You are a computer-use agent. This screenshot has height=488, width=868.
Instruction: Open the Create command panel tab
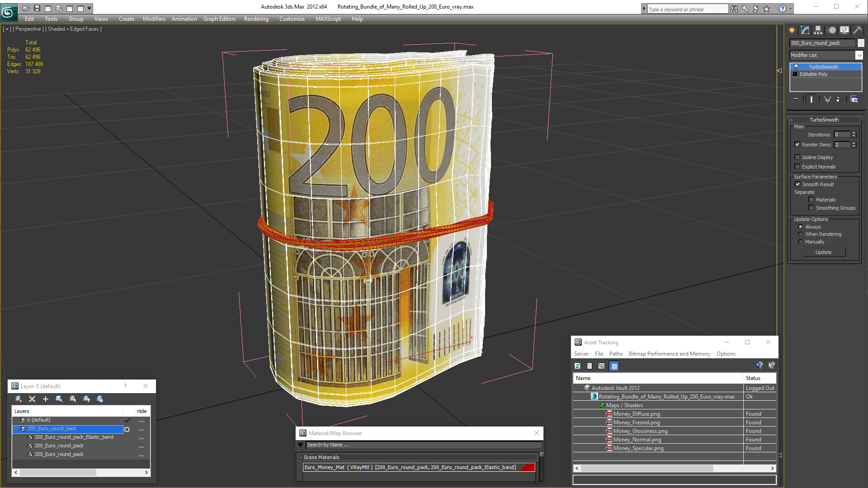(x=792, y=30)
